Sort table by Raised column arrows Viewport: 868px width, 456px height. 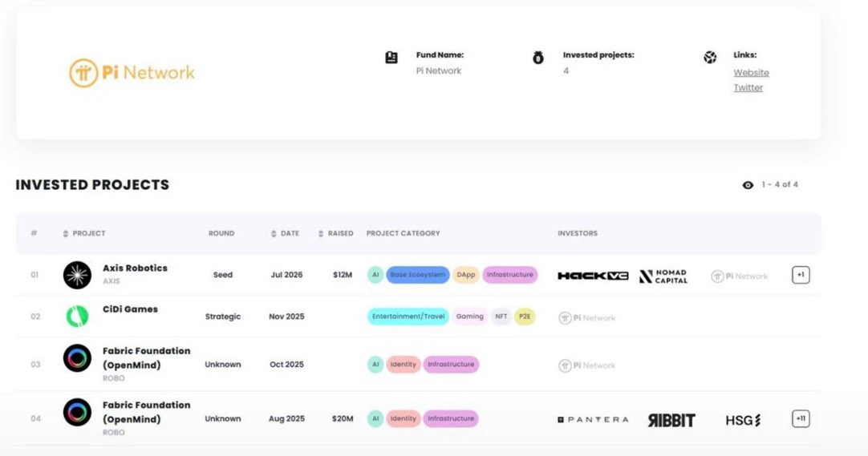[x=321, y=234]
